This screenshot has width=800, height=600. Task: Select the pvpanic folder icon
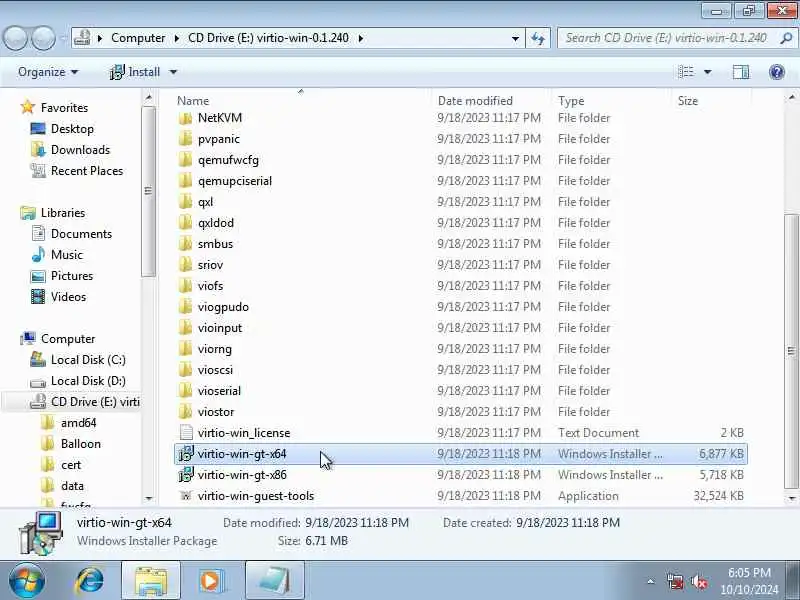coord(186,139)
